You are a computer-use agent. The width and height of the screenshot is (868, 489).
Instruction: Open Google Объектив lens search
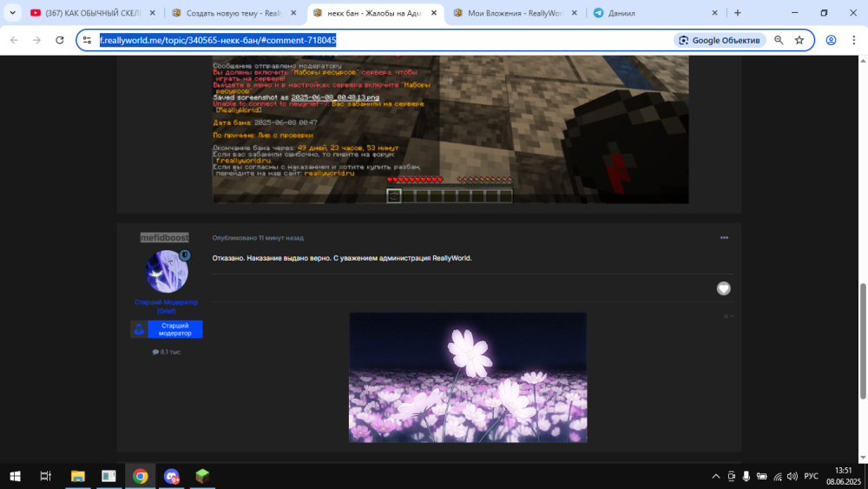(719, 40)
